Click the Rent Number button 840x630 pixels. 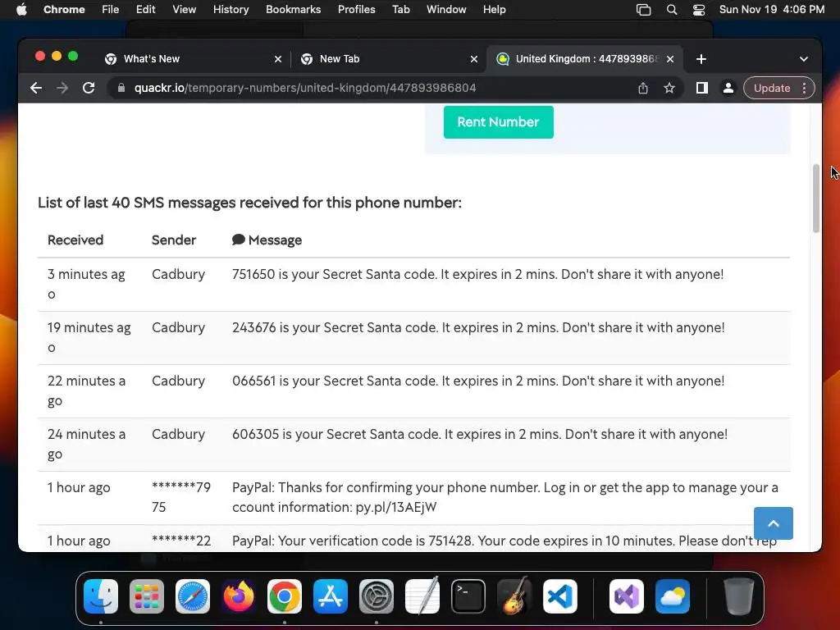(x=498, y=122)
